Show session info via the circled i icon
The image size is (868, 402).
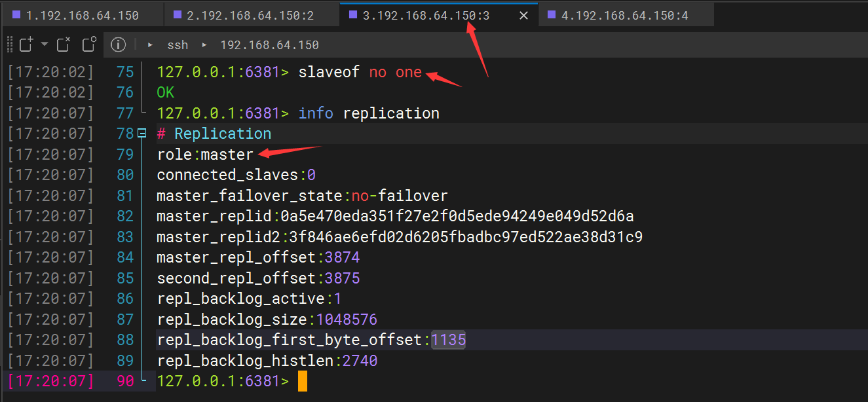(x=118, y=45)
